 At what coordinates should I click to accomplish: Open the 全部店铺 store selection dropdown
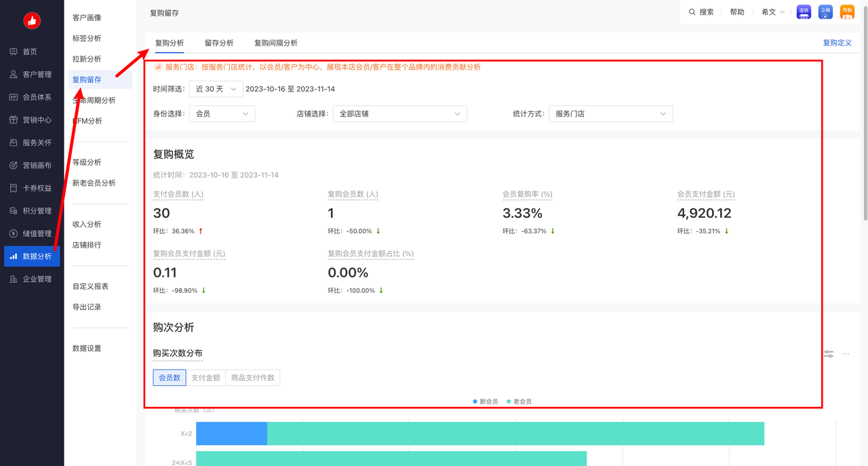(399, 114)
